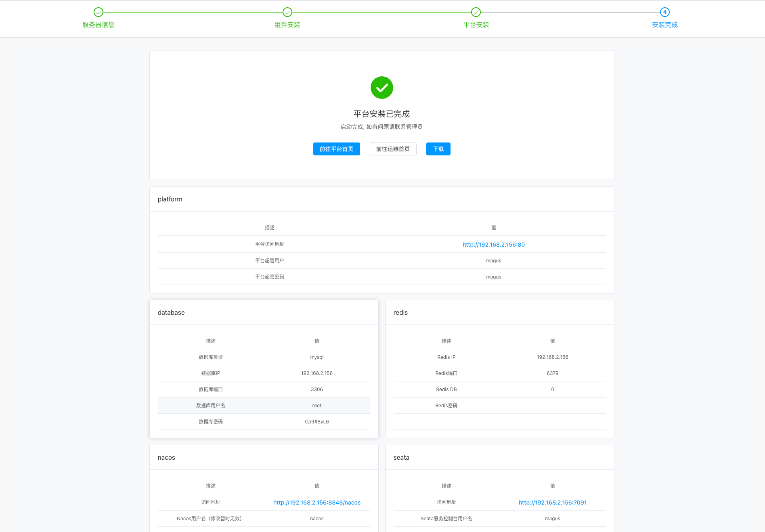Click the blue 下载 button
The width and height of the screenshot is (765, 532).
(438, 149)
